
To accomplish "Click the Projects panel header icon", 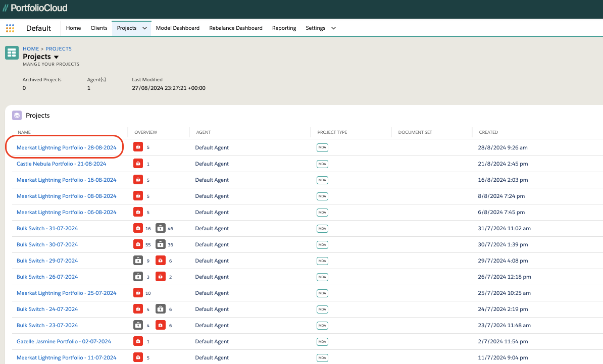I will click(x=17, y=116).
